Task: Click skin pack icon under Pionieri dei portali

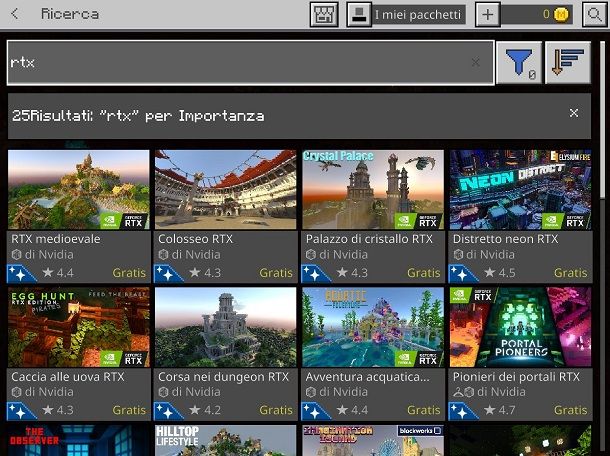Action: pyautogui.click(x=458, y=392)
